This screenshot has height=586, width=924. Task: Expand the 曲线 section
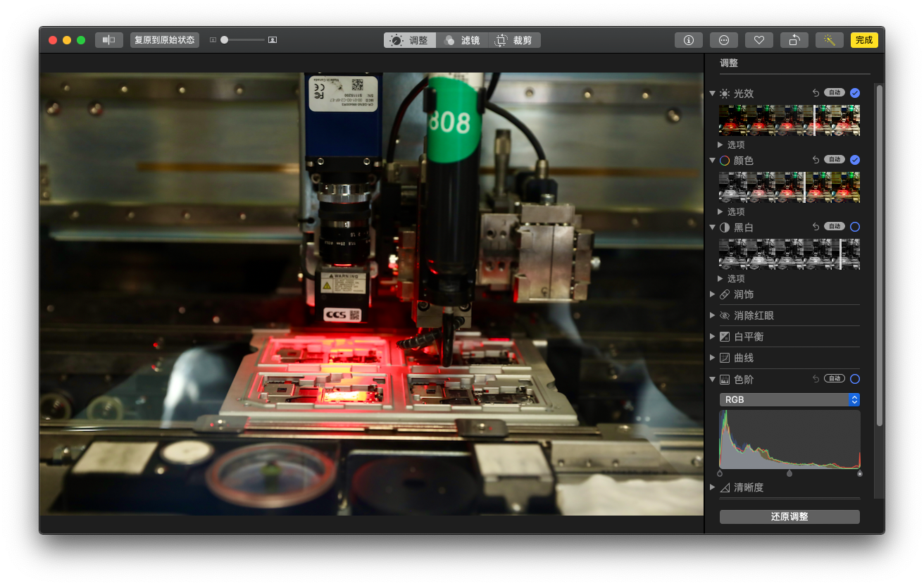click(713, 358)
